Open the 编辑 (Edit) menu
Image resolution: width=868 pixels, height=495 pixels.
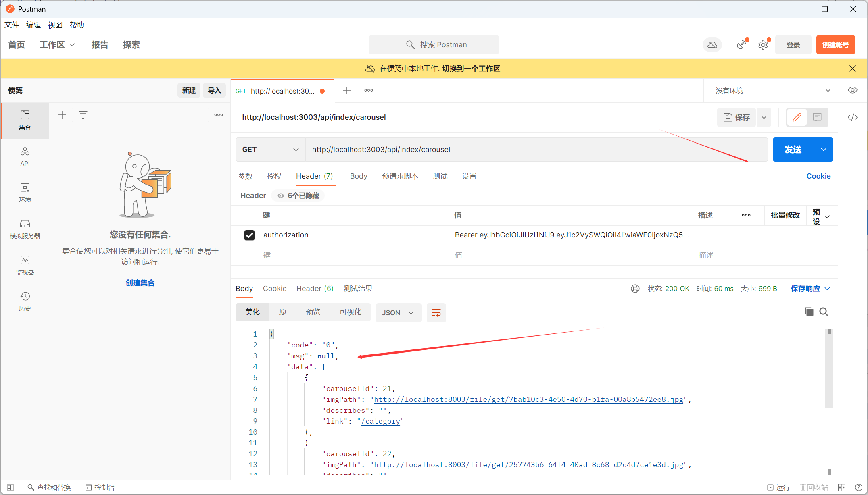[33, 25]
